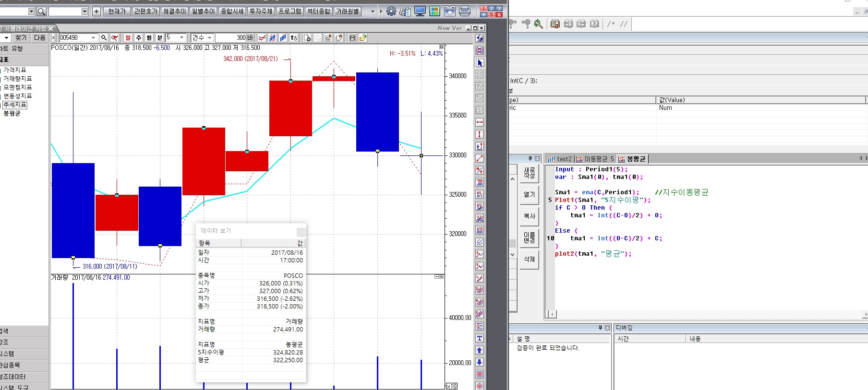Switch to the test2 script tab
The height and width of the screenshot is (390, 868).
click(x=560, y=159)
